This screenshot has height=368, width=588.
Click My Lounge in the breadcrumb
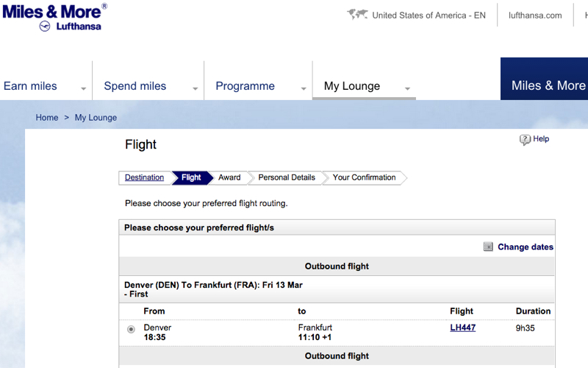point(96,118)
